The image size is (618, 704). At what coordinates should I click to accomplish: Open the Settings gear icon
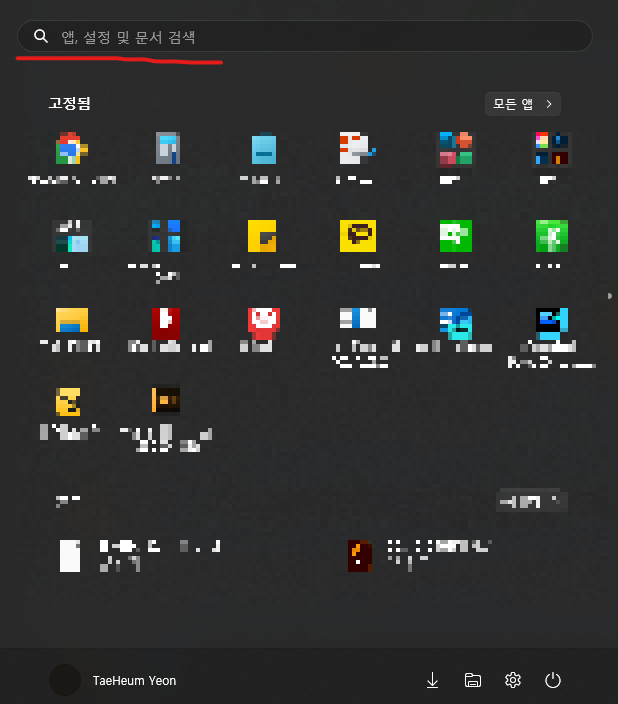512,680
